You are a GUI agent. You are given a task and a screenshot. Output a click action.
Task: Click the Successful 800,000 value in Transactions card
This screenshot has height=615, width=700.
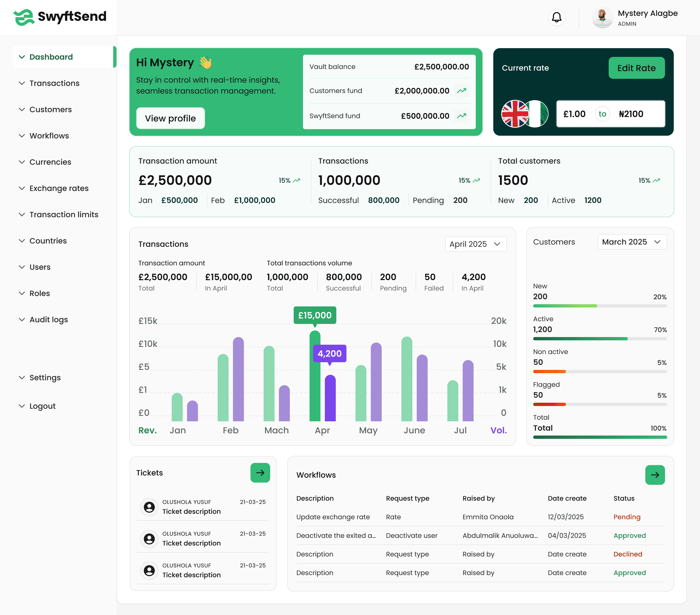384,200
